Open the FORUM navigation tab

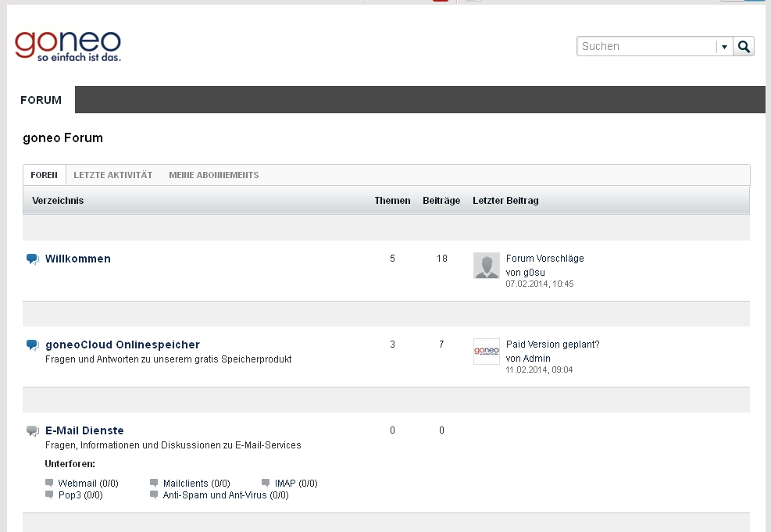[41, 100]
